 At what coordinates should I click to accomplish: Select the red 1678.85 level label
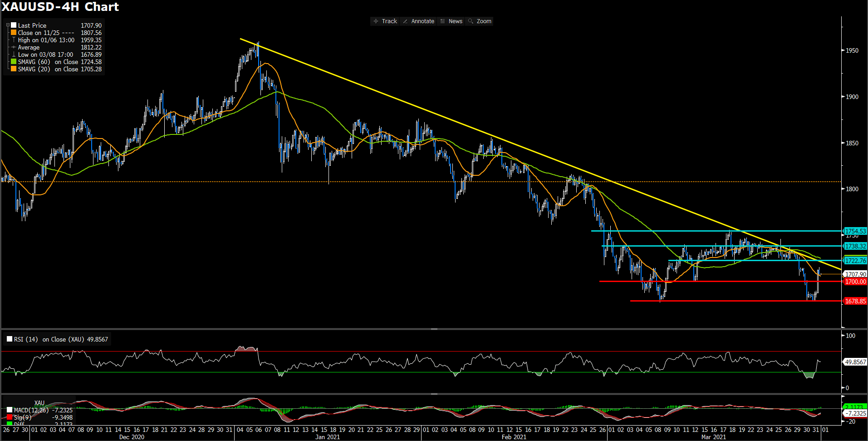(x=855, y=301)
